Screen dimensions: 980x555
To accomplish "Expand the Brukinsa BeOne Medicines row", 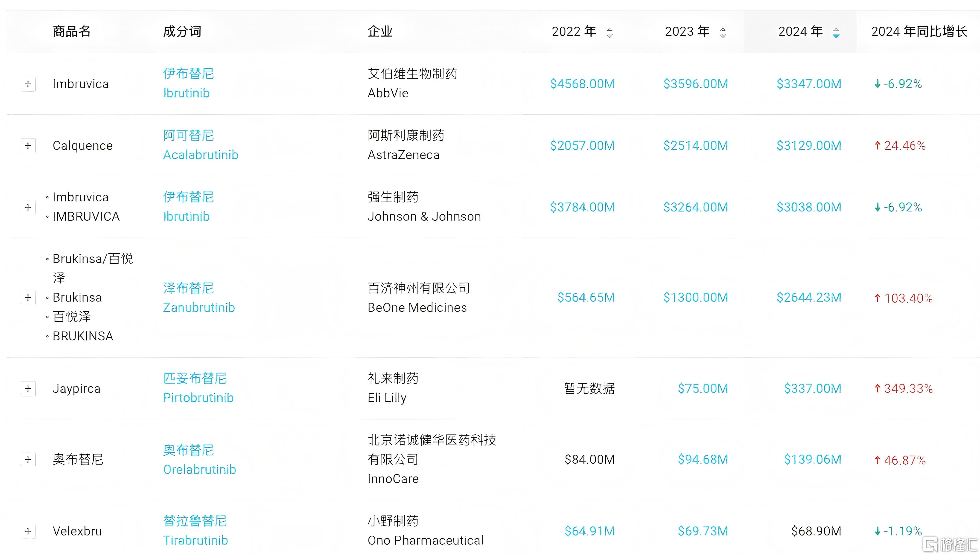I will point(28,297).
